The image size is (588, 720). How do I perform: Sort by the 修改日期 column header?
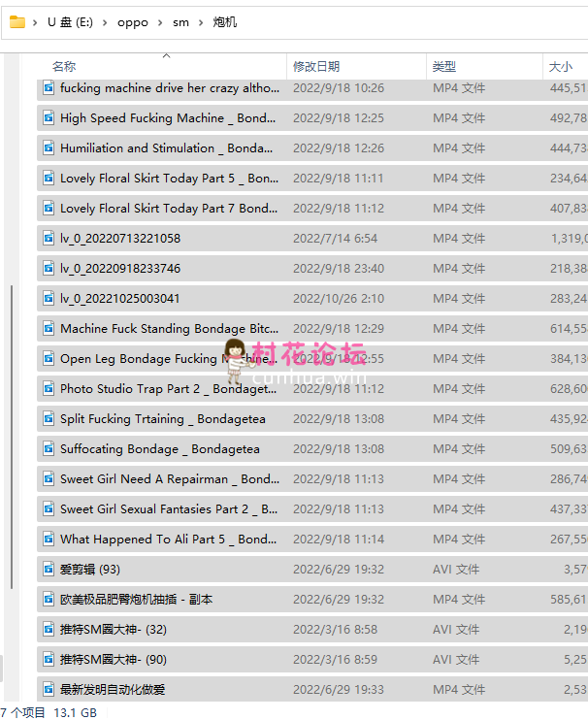316,67
